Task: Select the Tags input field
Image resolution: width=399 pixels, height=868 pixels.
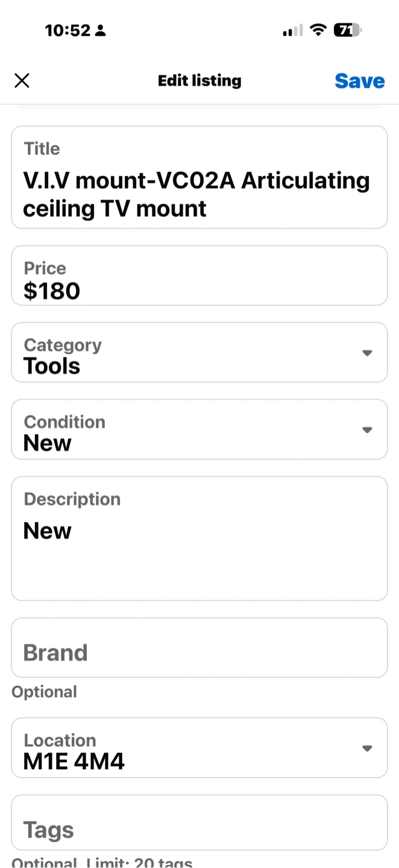Action: [x=199, y=830]
